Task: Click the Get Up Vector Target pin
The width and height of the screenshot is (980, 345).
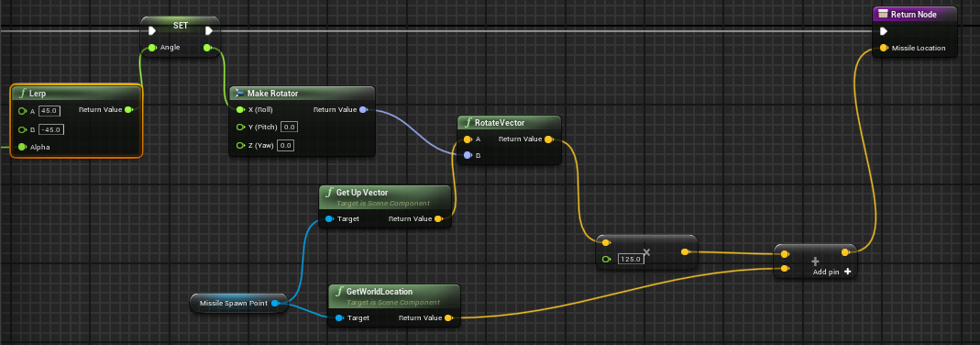Action: pyautogui.click(x=329, y=219)
